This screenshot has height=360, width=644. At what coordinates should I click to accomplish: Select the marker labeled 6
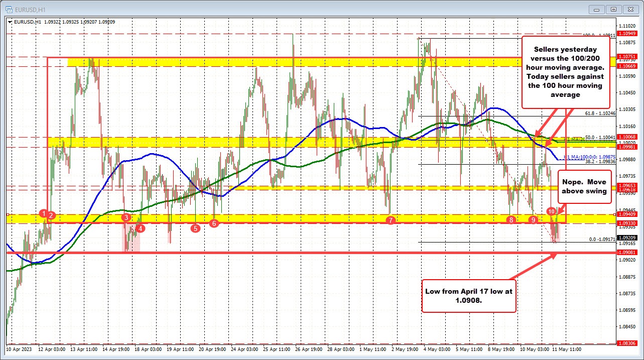214,223
